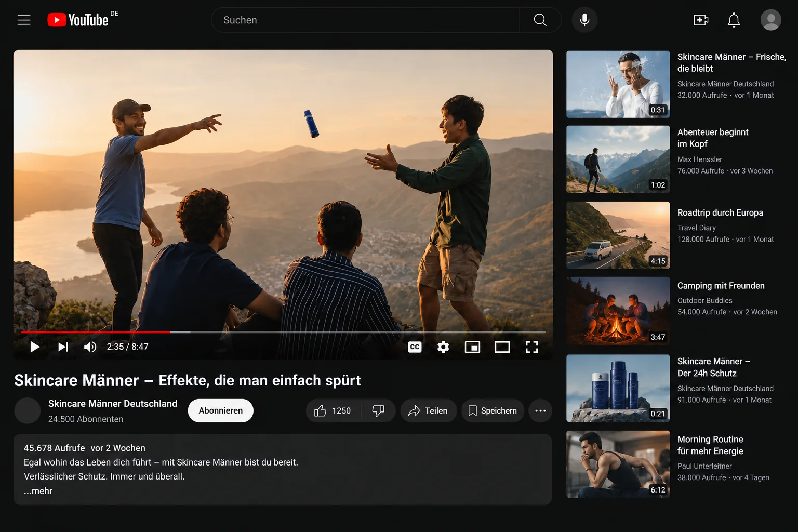
Task: Expand description with ...mehr
Action: click(38, 490)
